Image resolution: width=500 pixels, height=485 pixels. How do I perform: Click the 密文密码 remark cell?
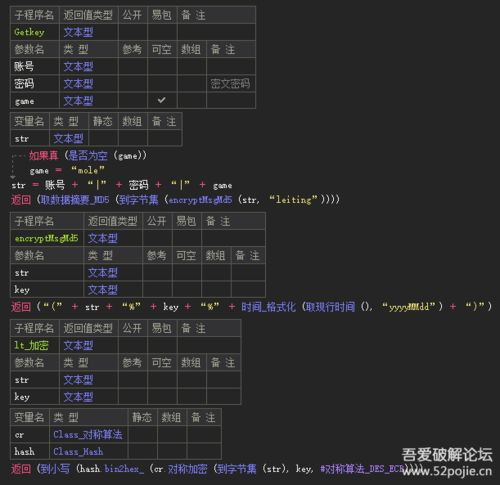click(x=230, y=84)
